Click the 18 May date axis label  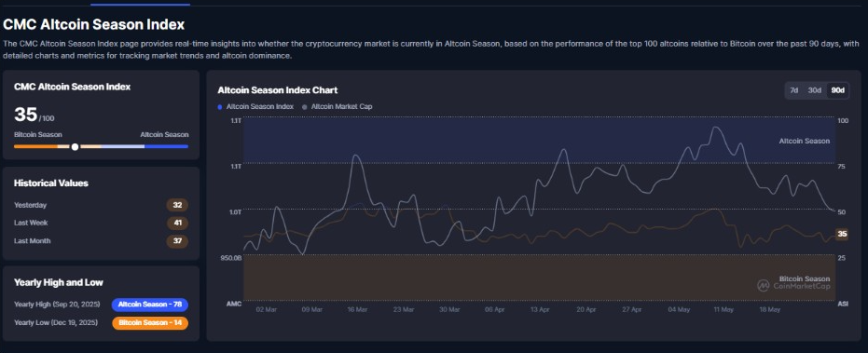(769, 310)
